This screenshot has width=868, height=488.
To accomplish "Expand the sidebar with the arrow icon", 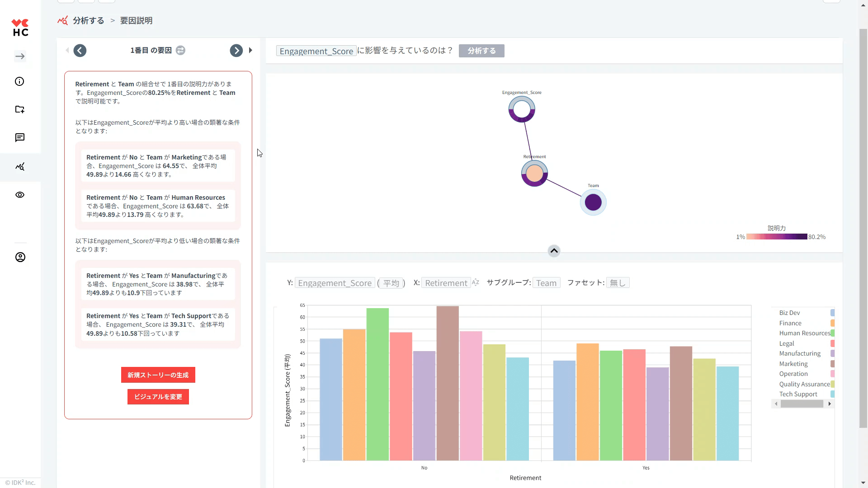I will click(20, 56).
